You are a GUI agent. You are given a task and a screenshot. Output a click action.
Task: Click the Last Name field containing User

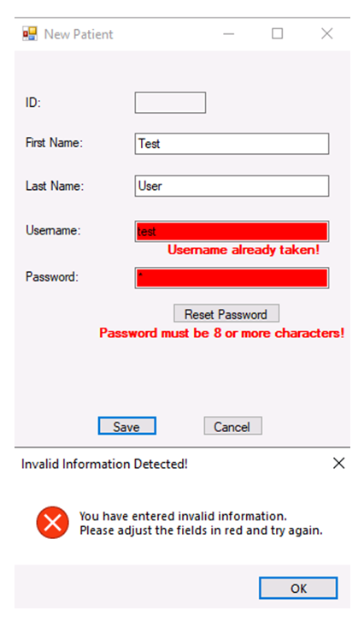232,186
